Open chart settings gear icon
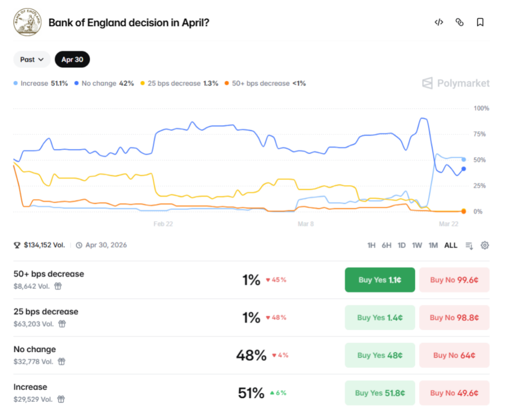The image size is (505, 420). (485, 245)
